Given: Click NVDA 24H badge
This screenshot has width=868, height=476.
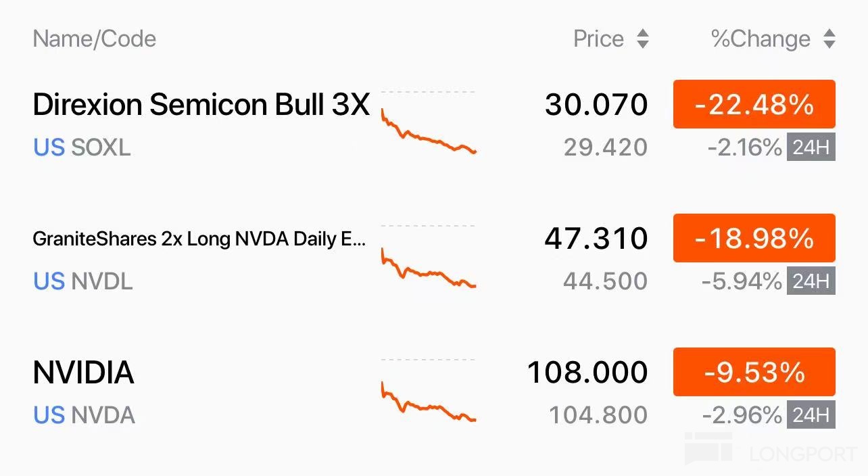Looking at the screenshot, I should point(811,414).
